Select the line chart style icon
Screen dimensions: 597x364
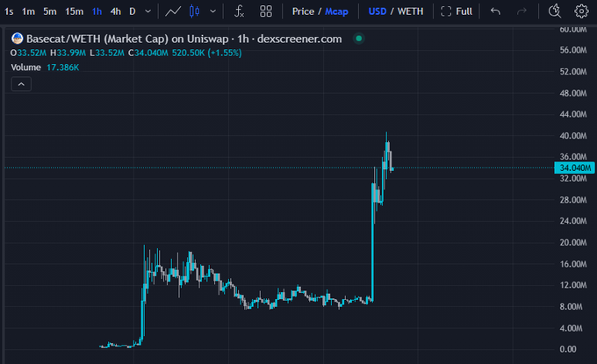tap(173, 11)
